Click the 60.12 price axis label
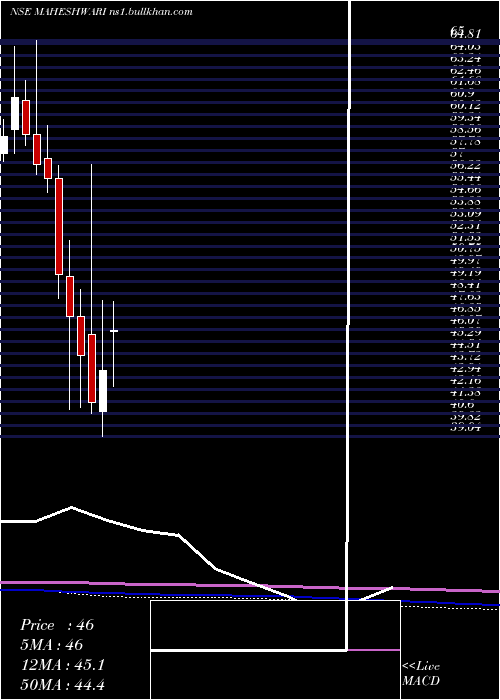Screen dimensions: 500x700 tap(466, 106)
